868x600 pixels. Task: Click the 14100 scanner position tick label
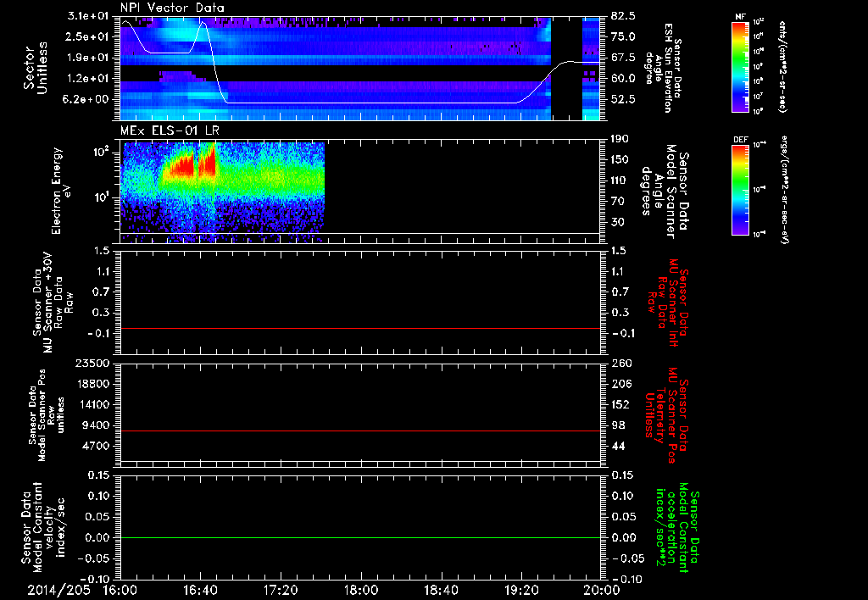(94, 404)
